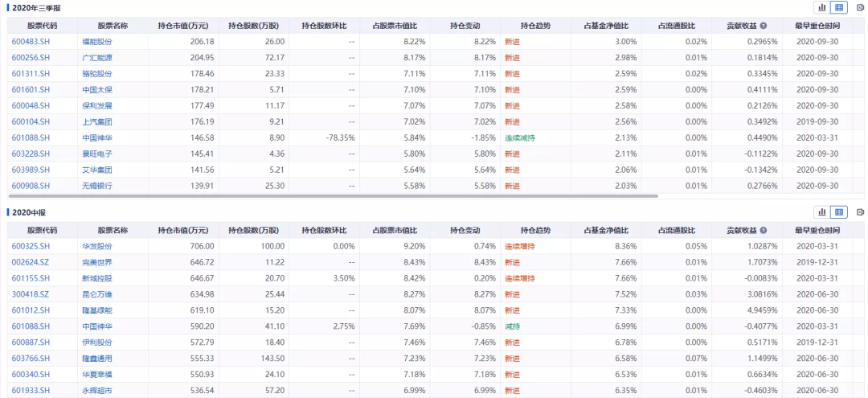This screenshot has width=868, height=398.
Task: Open the 保利发展 stock name link
Action: coord(97,105)
